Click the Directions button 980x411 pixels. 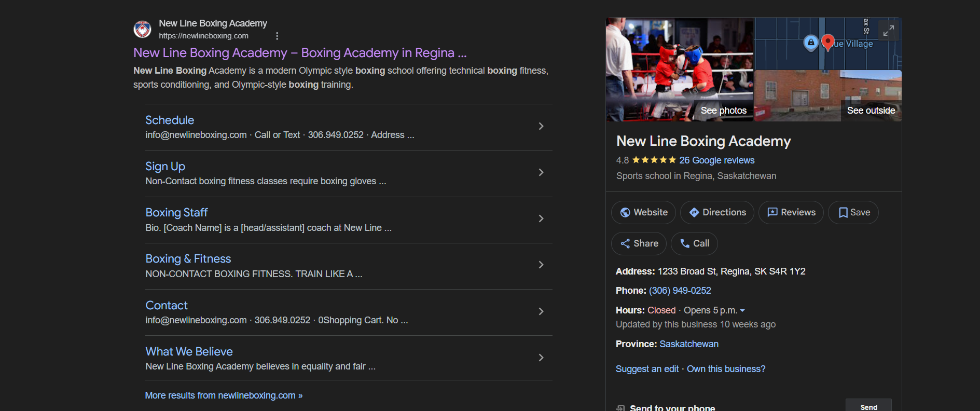(x=717, y=212)
